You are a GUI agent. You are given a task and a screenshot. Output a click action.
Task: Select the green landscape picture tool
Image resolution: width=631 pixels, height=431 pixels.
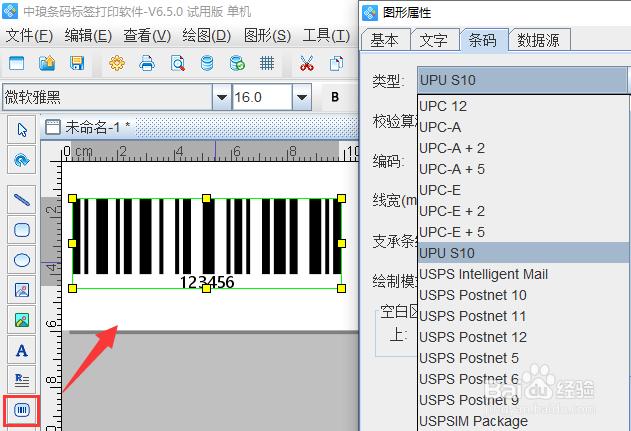pos(22,320)
